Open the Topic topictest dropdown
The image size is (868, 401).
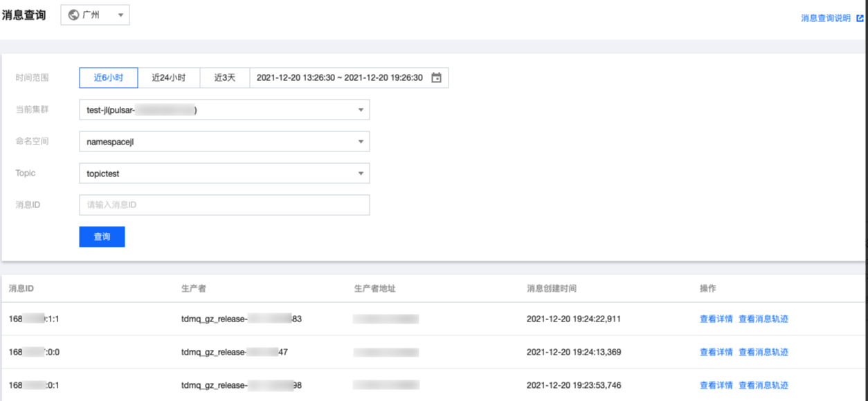[224, 174]
